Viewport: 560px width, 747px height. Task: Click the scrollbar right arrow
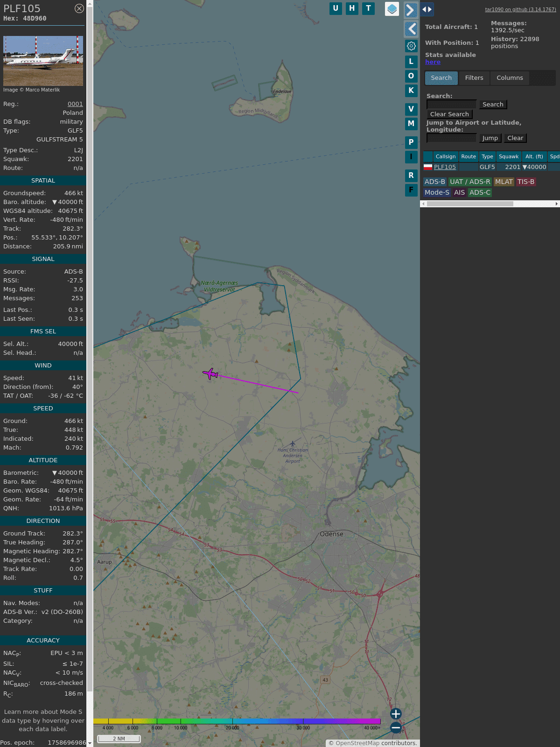coord(556,204)
